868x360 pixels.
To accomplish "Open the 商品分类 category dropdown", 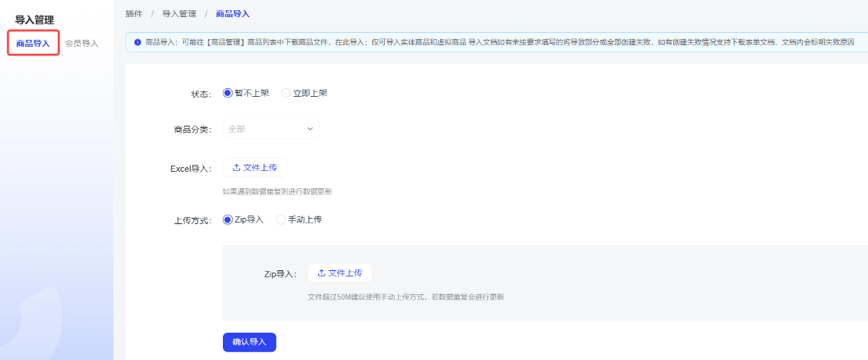I will click(x=271, y=129).
